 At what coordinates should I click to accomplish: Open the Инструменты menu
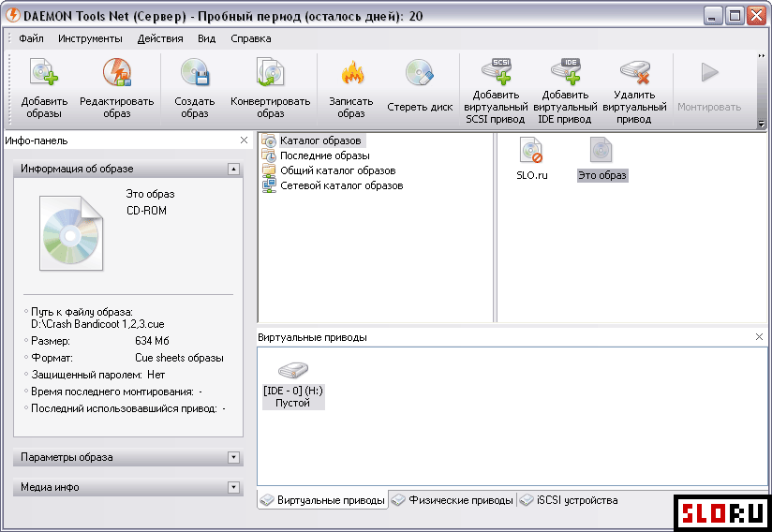pyautogui.click(x=90, y=38)
